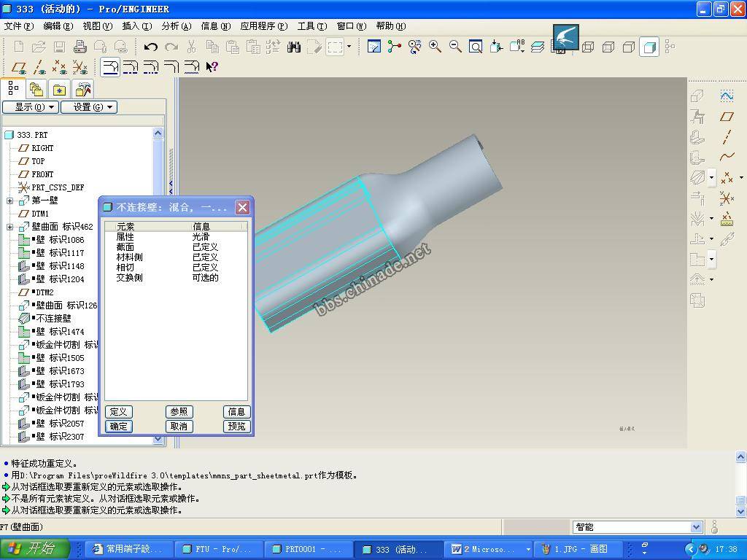Screen dimensions: 747x560
Task: Click the 确定 button in dialog
Action: (x=118, y=427)
